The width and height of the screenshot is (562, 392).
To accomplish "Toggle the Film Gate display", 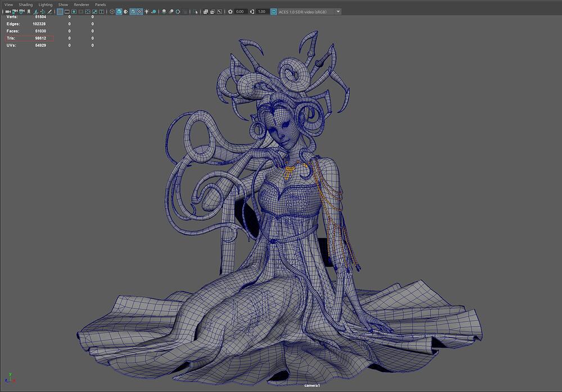I will 67,11.
